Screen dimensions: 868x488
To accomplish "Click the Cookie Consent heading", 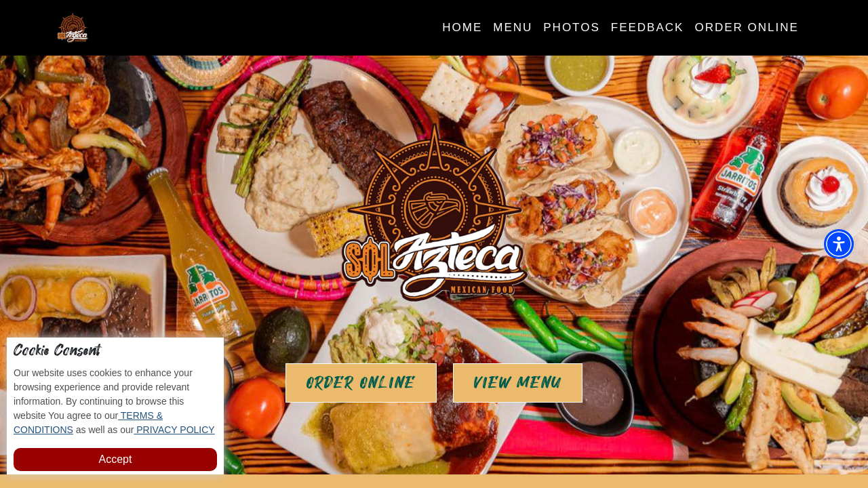I will click(57, 350).
